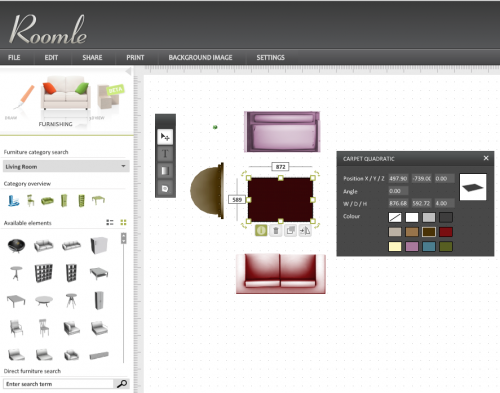
Task: Pick the three-seat sofa element
Action: pyautogui.click(x=71, y=246)
